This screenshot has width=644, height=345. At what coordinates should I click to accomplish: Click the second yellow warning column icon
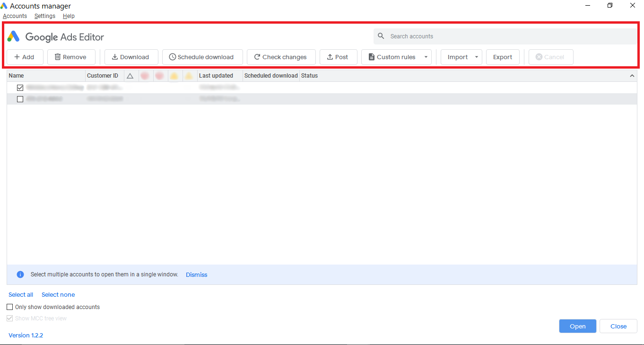(189, 76)
